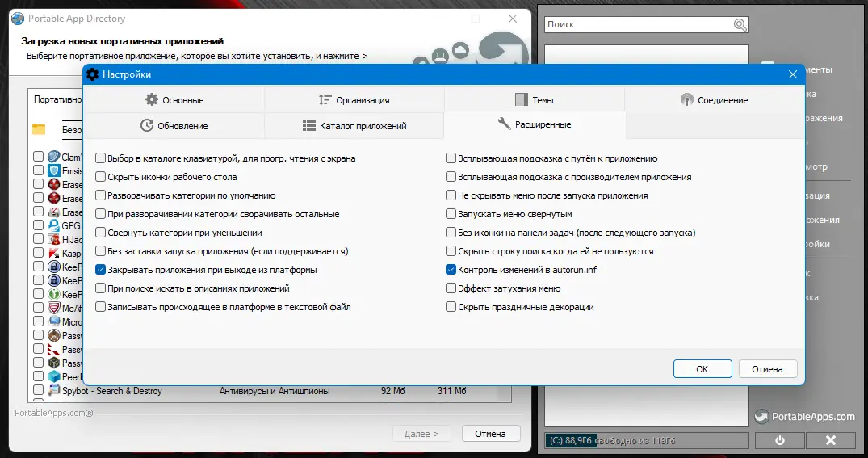Click the 92 Мб download size cell
Viewport: 868px width, 458px height.
393,390
